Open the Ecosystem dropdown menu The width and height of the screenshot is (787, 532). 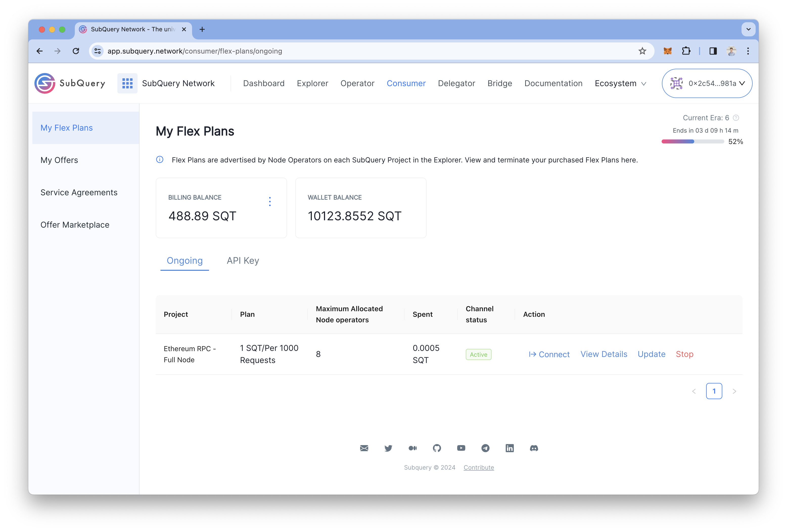[x=620, y=83]
